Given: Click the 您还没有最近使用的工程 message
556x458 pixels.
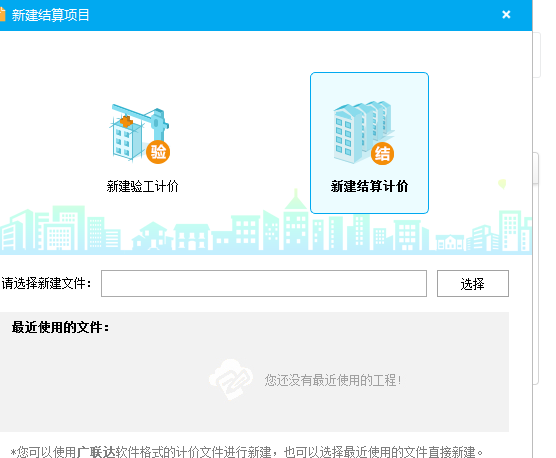Looking at the screenshot, I should point(333,380).
